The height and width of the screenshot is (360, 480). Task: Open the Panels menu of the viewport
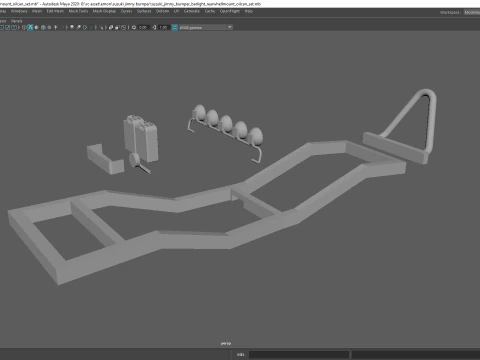(16, 21)
